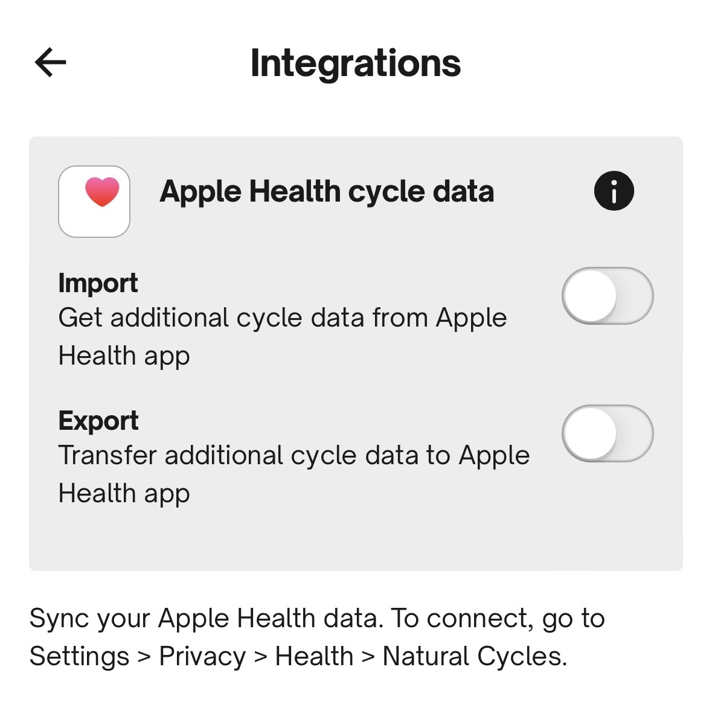Tap the bold Import label
Screen dimensions: 712x728
click(98, 283)
